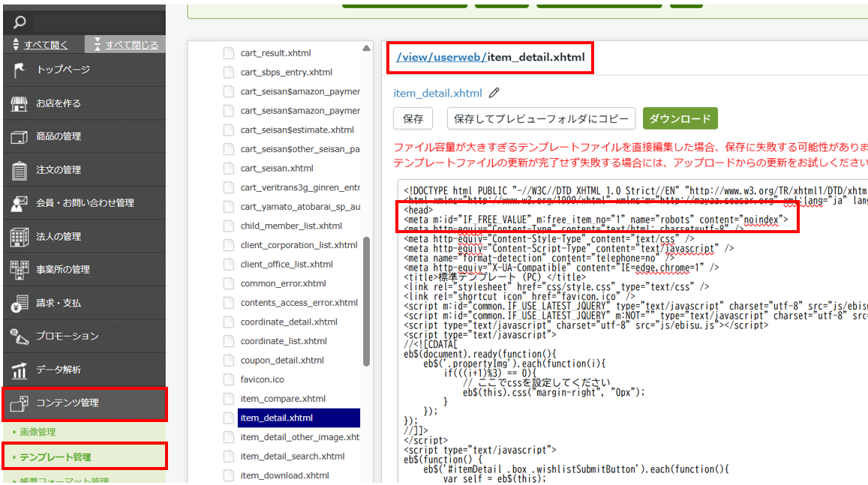Click inside the template code editor
The height and width of the screenshot is (485, 868).
632,332
